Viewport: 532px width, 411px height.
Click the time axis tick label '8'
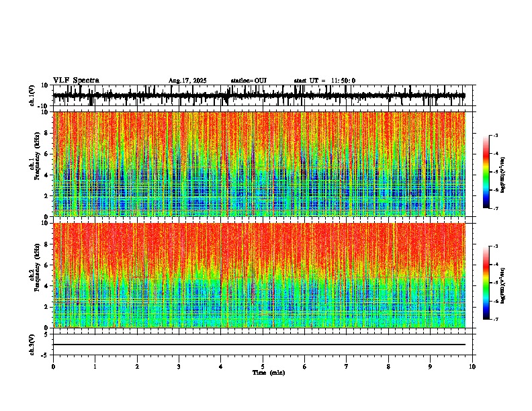(388, 367)
